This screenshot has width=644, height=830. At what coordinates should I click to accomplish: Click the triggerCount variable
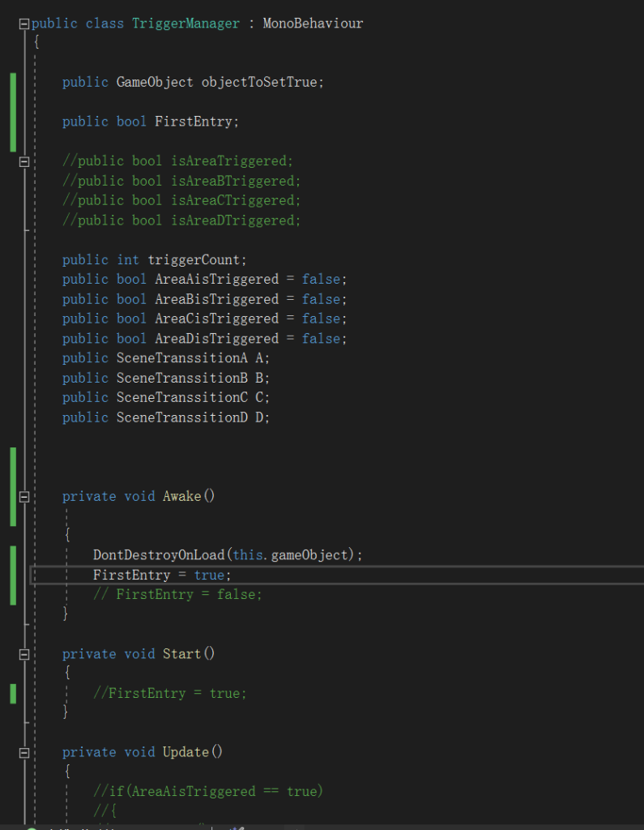point(194,260)
